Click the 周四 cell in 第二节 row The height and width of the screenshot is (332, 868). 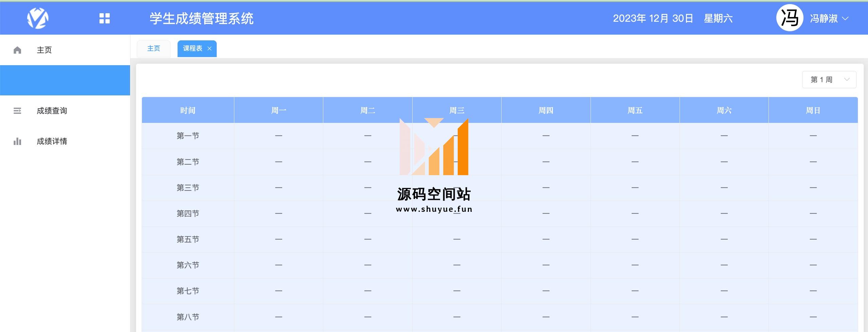546,162
